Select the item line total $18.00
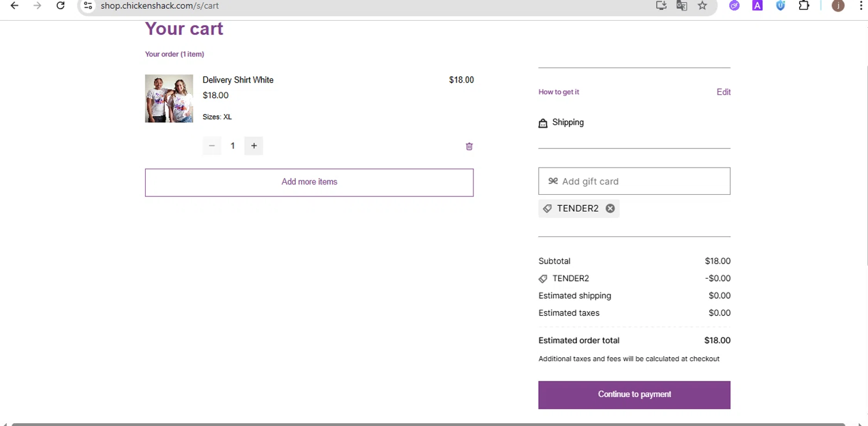The height and width of the screenshot is (426, 868). pyautogui.click(x=461, y=80)
